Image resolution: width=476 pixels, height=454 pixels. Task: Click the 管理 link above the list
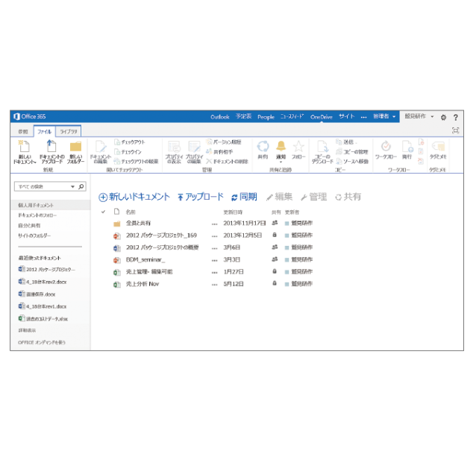(x=313, y=197)
